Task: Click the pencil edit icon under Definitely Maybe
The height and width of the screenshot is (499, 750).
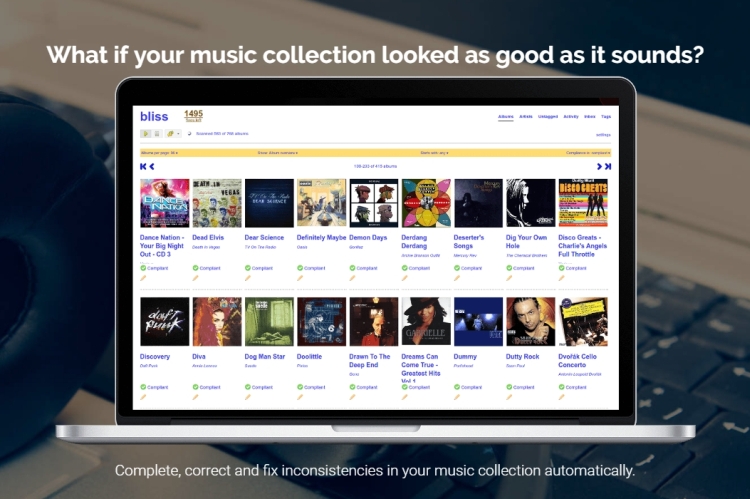Action: point(300,278)
